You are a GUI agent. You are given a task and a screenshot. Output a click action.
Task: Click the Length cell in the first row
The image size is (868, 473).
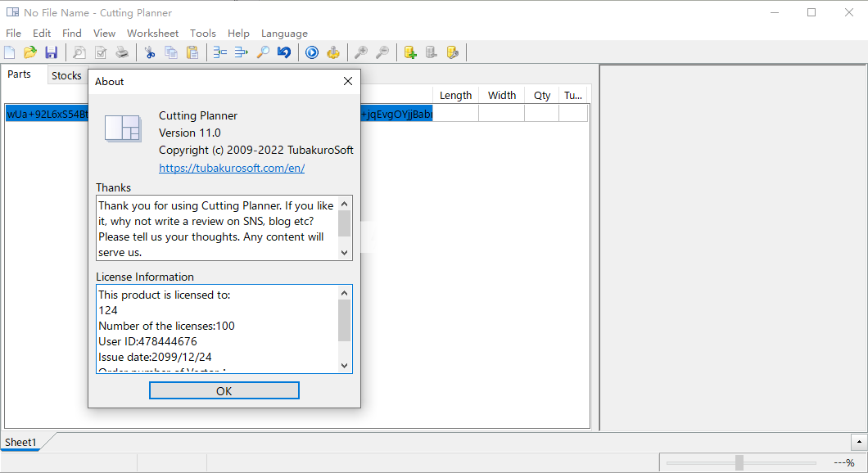click(455, 114)
